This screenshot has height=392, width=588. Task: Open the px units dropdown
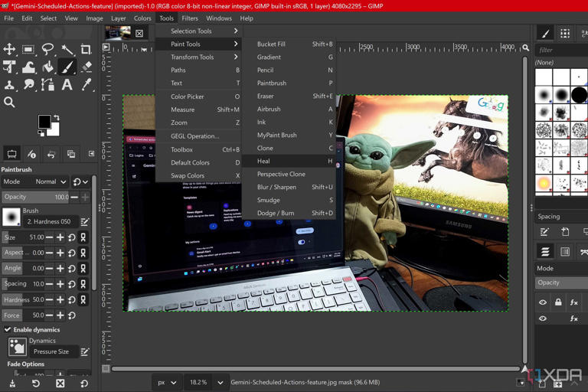point(167,383)
